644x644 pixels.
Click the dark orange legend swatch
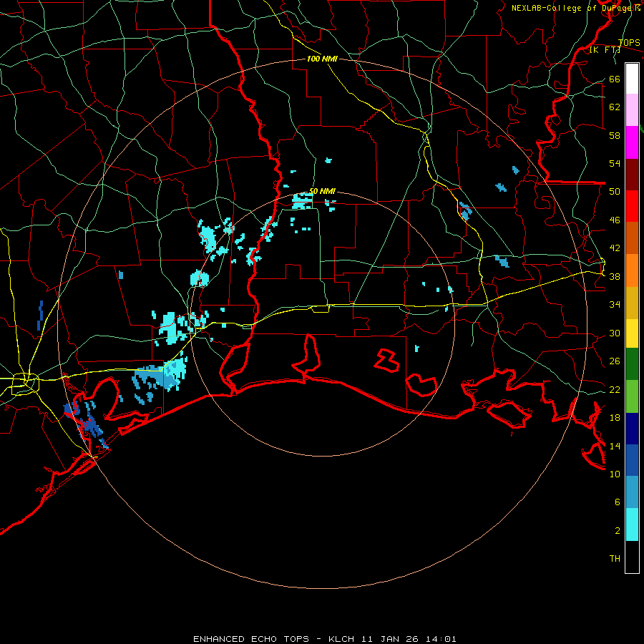(632, 238)
